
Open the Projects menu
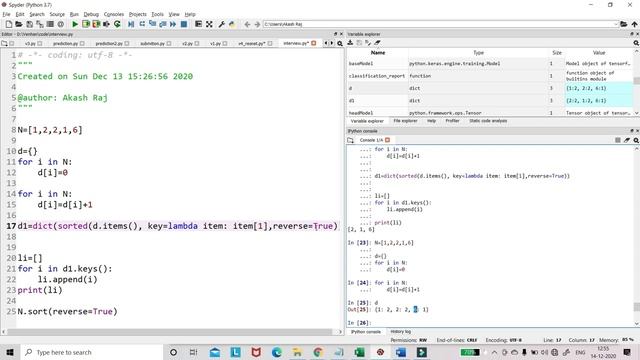[x=138, y=14]
